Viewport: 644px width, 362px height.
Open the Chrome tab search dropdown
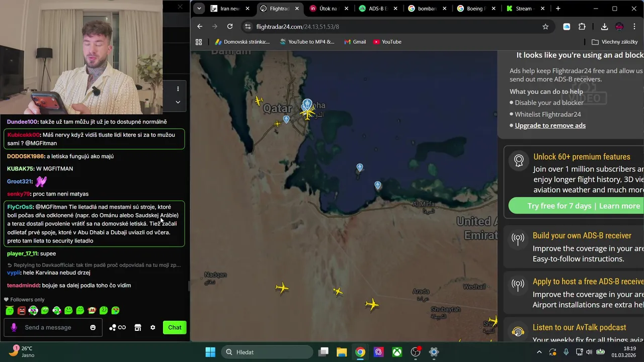tap(199, 9)
